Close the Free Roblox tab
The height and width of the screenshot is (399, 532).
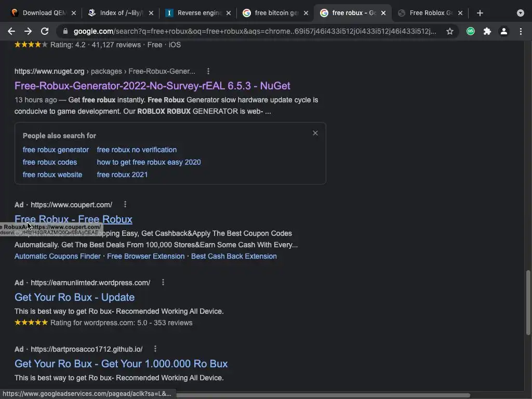[x=460, y=13]
